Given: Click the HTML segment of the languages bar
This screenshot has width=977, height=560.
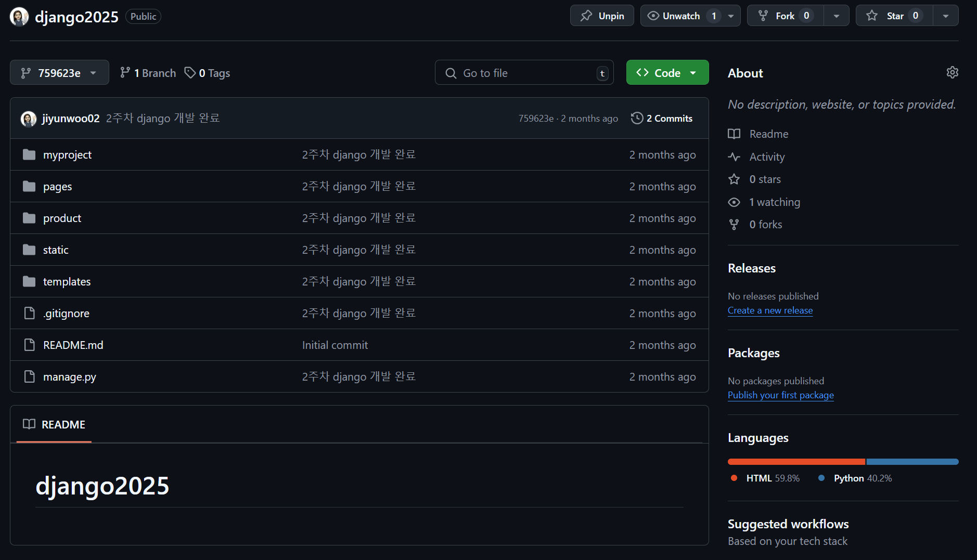Looking at the screenshot, I should 795,461.
